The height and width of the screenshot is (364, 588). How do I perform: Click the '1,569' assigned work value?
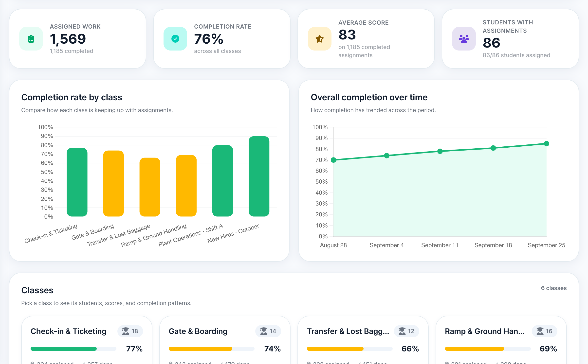point(68,39)
